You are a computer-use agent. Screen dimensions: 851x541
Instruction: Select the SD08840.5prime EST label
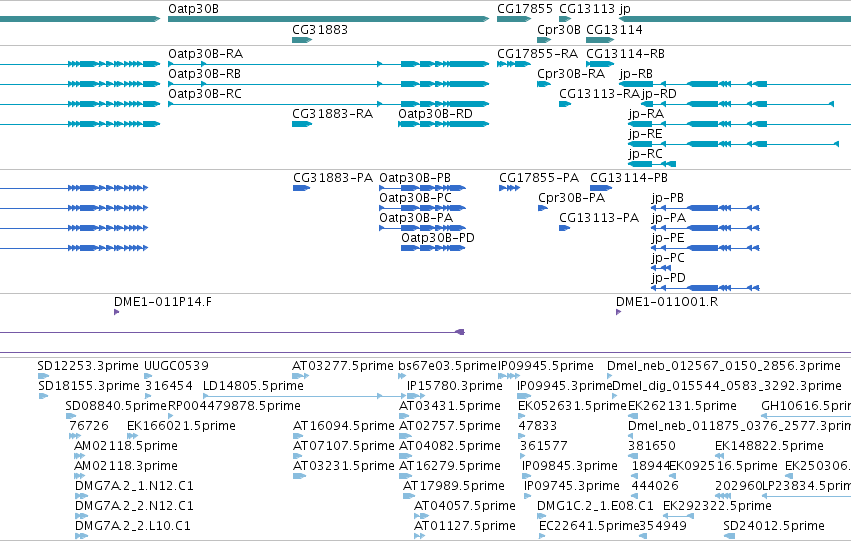(x=116, y=406)
